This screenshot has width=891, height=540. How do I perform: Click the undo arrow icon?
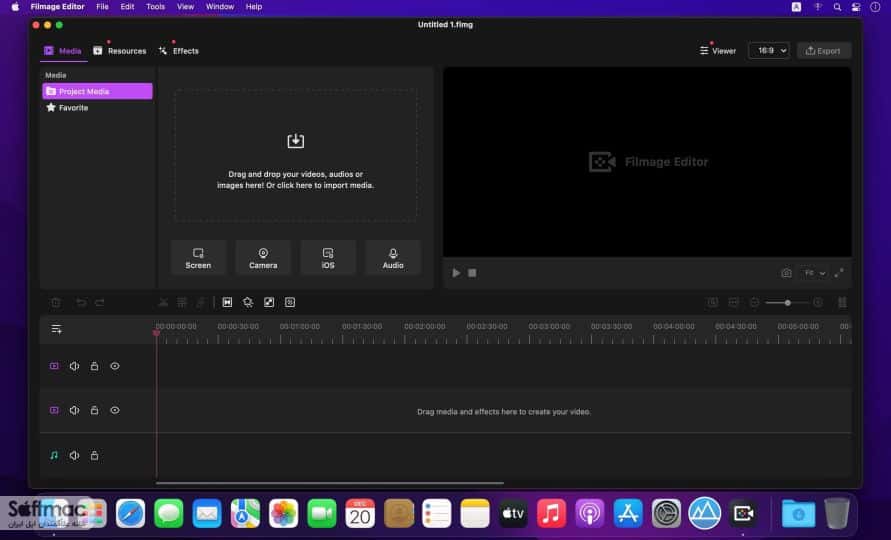(x=81, y=302)
